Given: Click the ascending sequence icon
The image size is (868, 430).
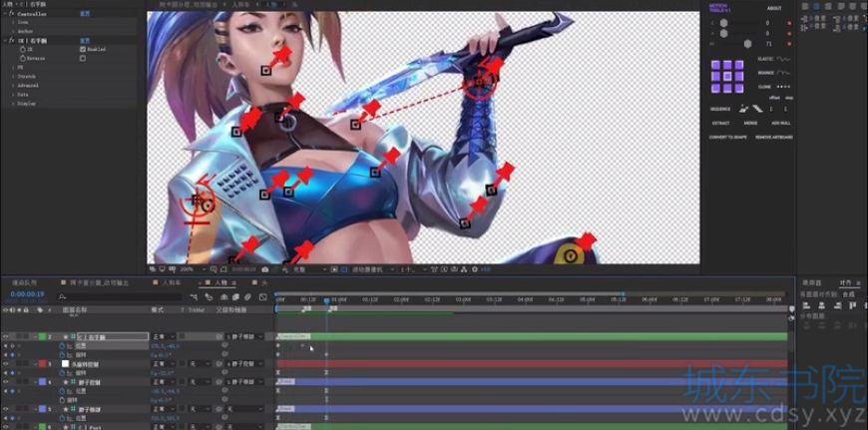Looking at the screenshot, I should 743,109.
